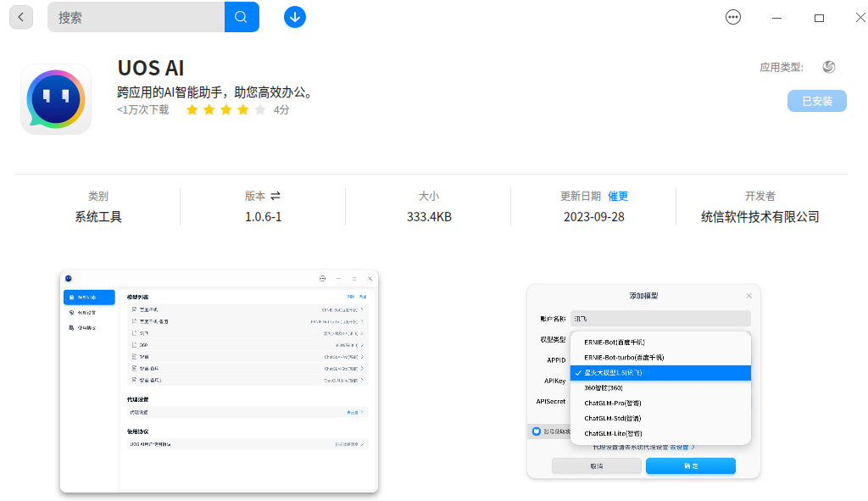Click the version number 1.0.6-1
Viewport: 868px width, 501px height.
coord(263,217)
